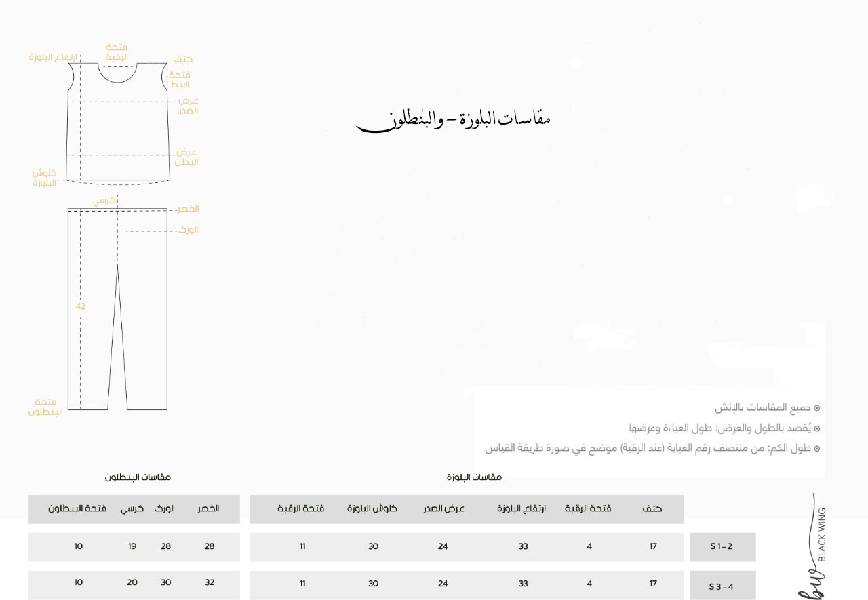Screen dimensions: 868x600
Task: Select the note جميع المقاسات بالإنش
Action: coord(768,408)
